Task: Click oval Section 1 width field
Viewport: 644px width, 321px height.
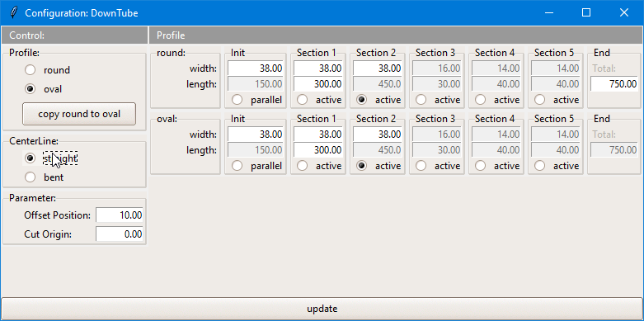Action: tap(318, 134)
